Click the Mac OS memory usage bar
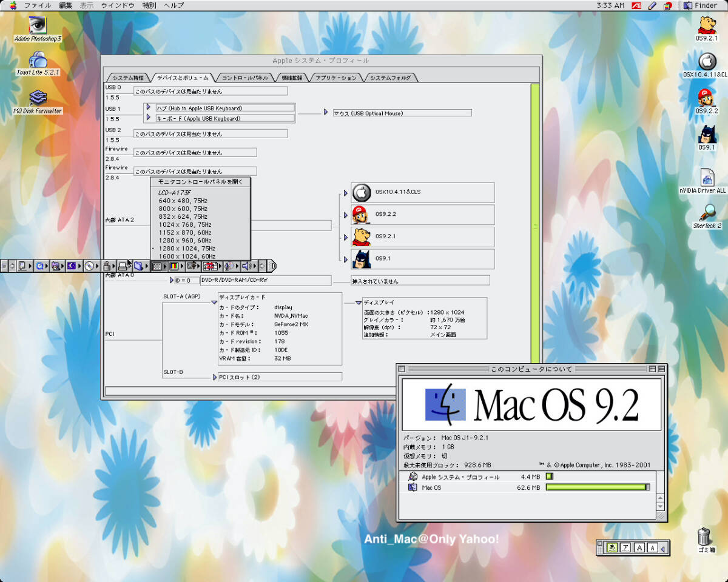 [598, 487]
